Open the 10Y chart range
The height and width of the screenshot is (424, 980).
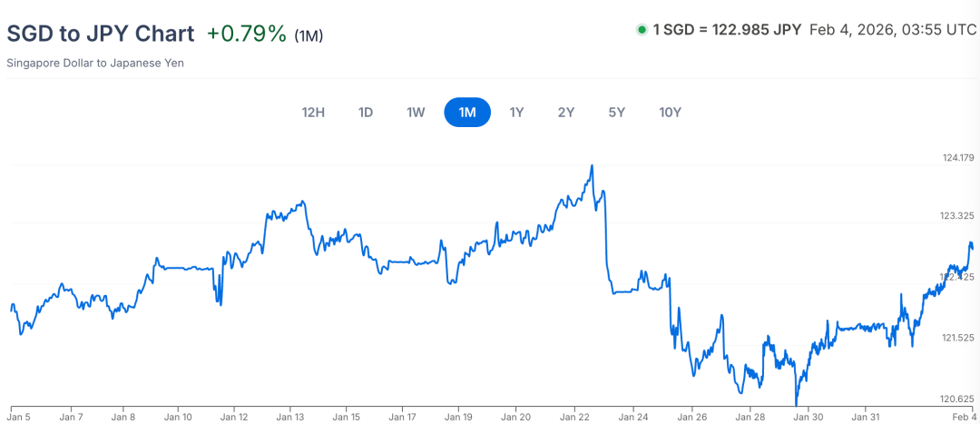coord(670,113)
